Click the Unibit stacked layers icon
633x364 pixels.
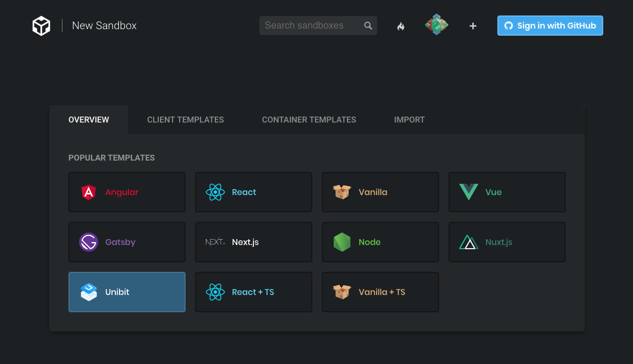(89, 292)
